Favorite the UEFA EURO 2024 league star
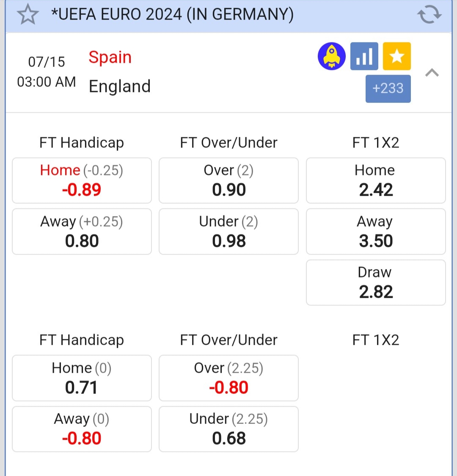Viewport: 457px width, 476px height. 28,15
